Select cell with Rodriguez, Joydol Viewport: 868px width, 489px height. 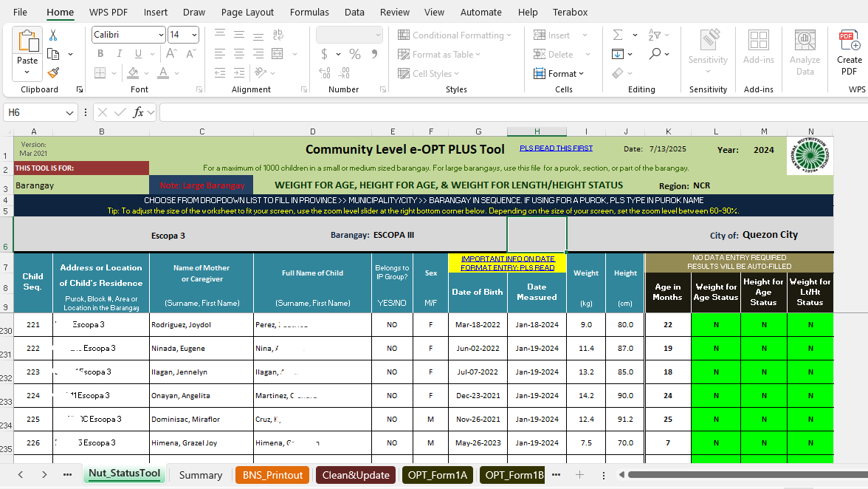201,324
